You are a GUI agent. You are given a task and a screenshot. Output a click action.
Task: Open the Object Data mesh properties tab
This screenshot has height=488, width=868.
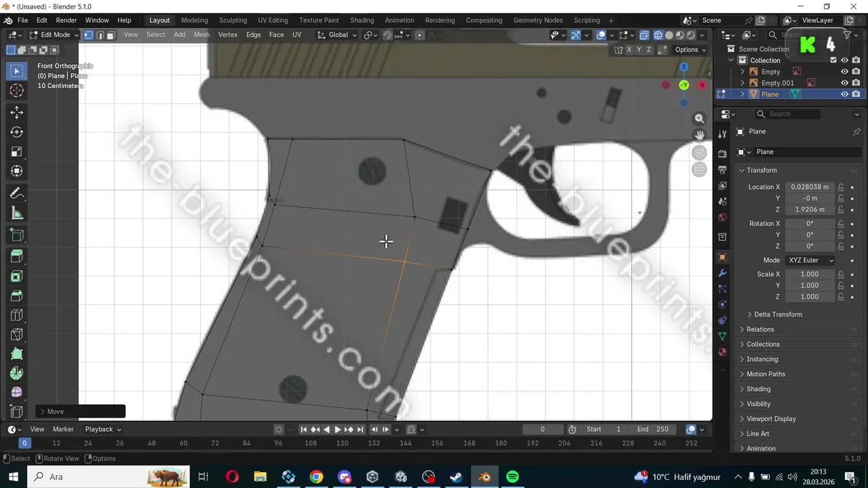point(722,336)
